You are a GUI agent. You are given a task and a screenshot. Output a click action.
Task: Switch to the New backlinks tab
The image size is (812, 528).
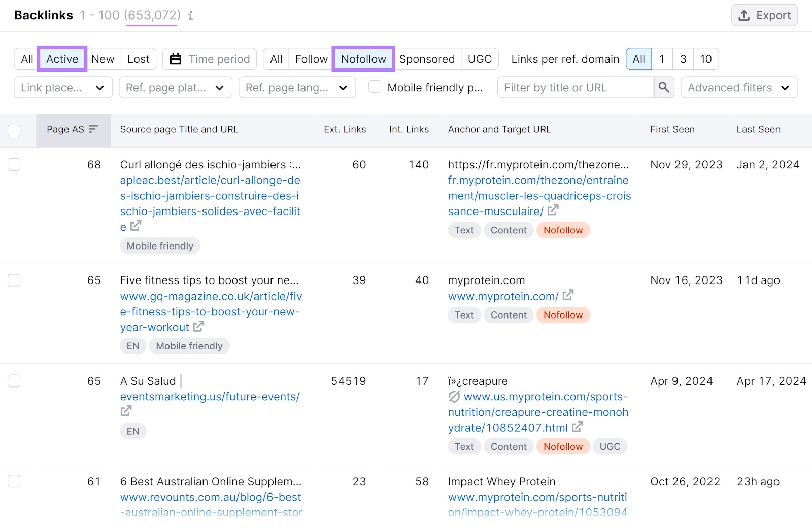tap(103, 59)
